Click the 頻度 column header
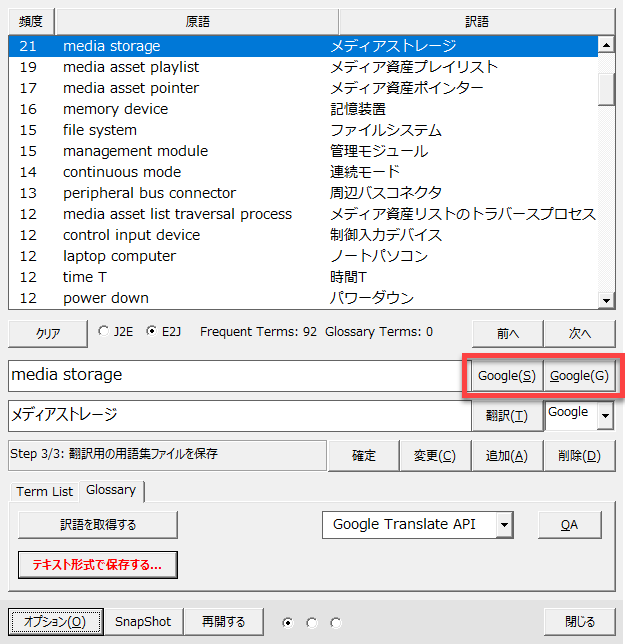Screen dimensions: 625x644 [30, 21]
